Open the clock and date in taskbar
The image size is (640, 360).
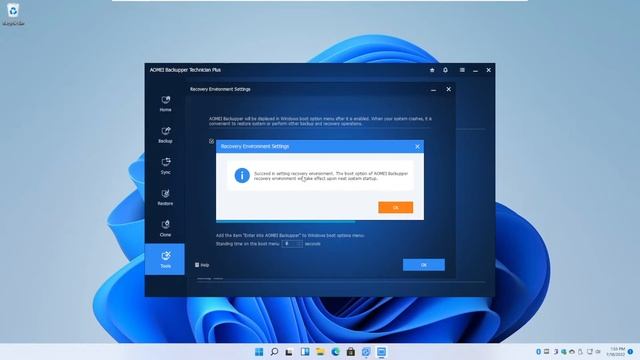(x=616, y=351)
